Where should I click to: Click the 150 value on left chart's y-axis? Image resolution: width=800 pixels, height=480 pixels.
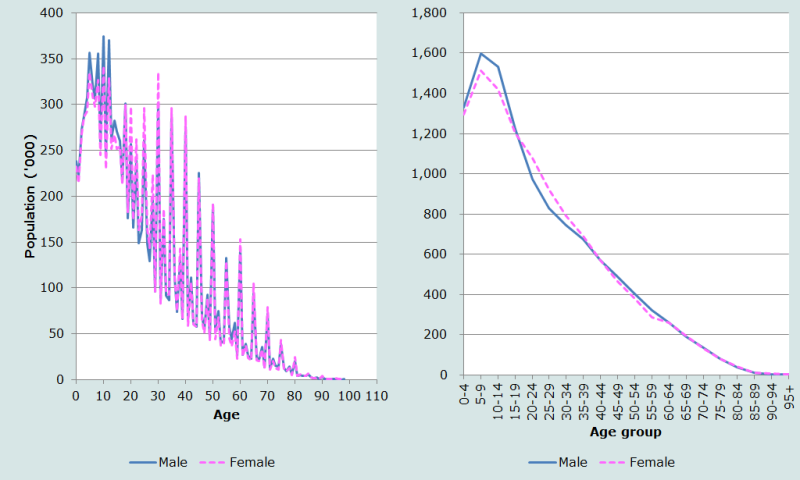52,242
